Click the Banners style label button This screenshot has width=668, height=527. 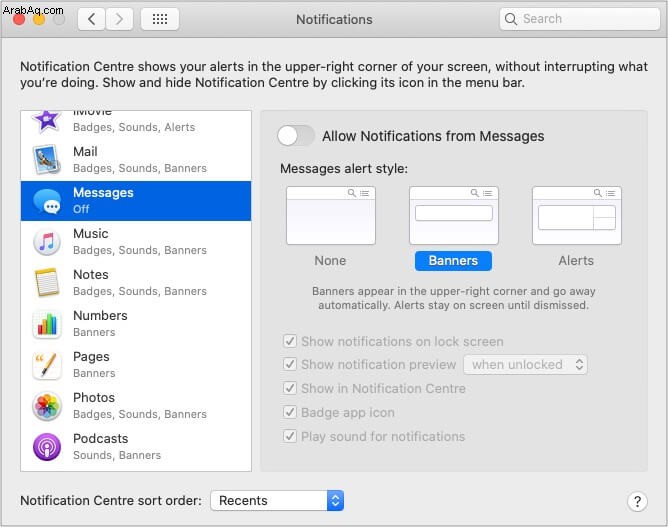[x=453, y=261]
